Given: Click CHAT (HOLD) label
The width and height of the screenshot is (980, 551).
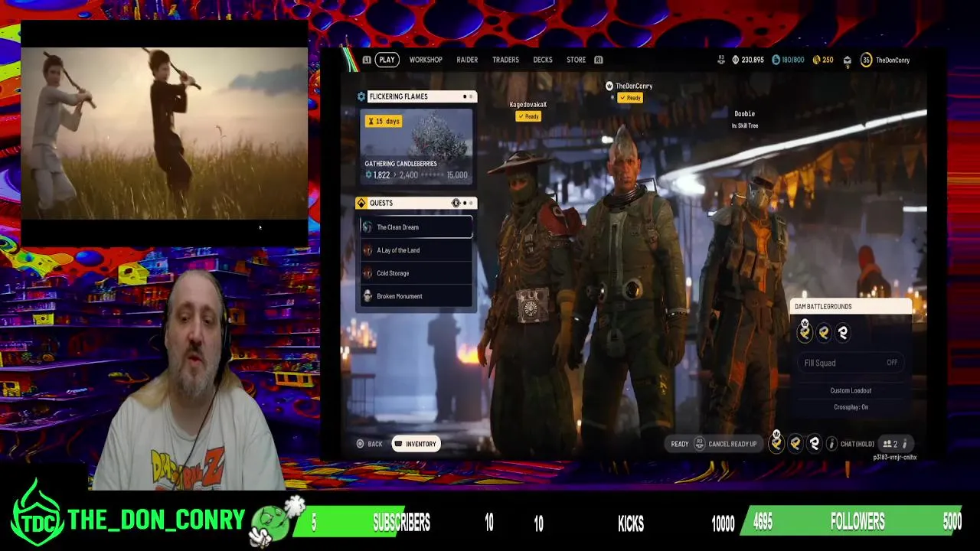Looking at the screenshot, I should tap(857, 444).
